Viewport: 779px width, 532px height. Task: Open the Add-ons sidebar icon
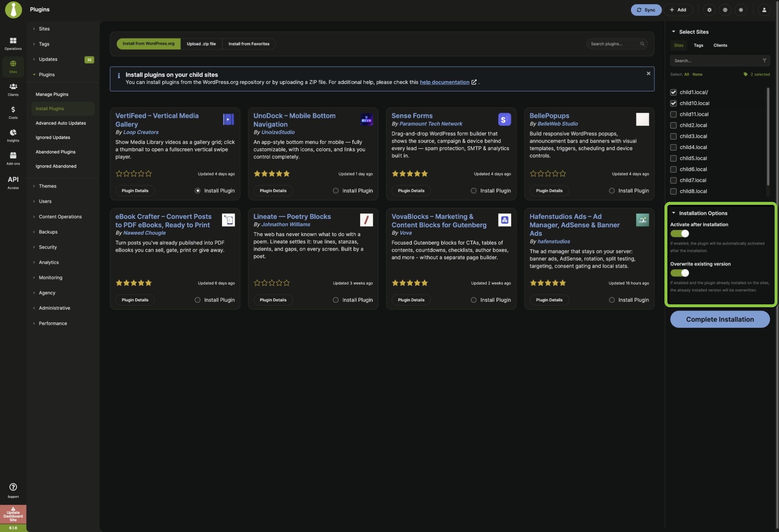13,158
